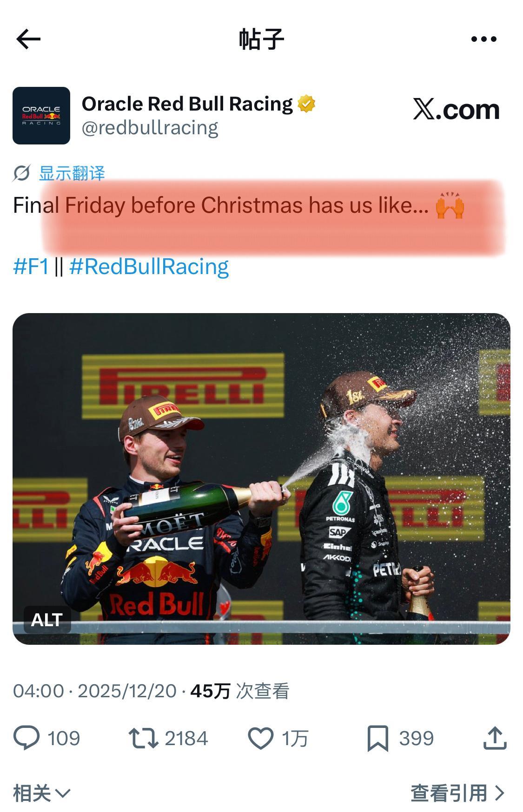This screenshot has height=812, width=523.
Task: Show translation via 显示翻译 link
Action: [72, 173]
